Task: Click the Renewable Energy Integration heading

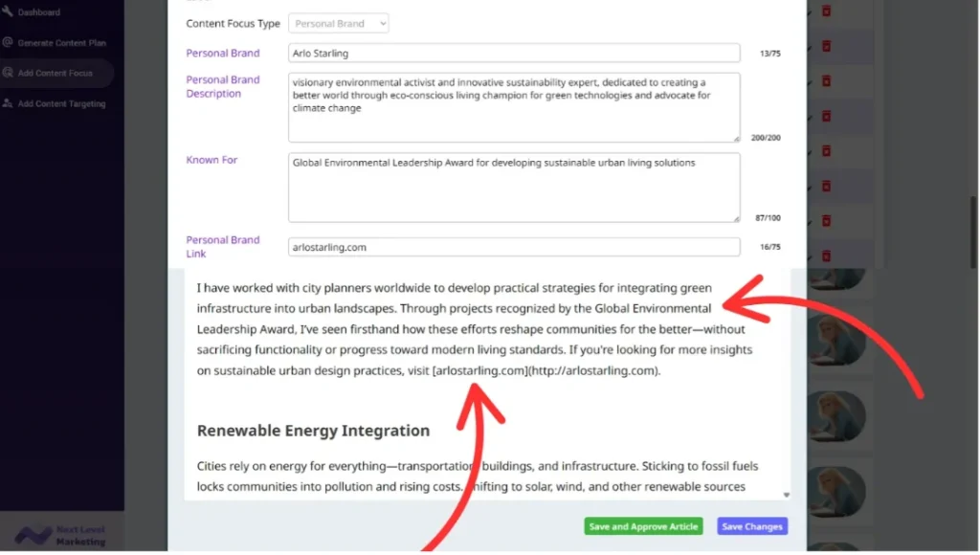Action: point(313,431)
